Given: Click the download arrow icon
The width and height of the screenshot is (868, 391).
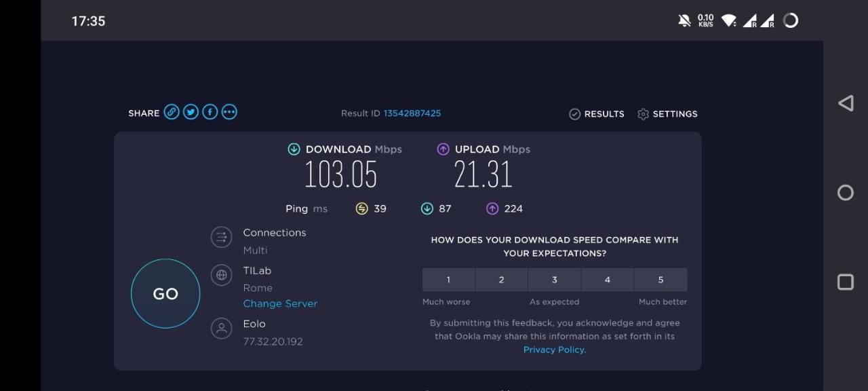Looking at the screenshot, I should coord(294,149).
